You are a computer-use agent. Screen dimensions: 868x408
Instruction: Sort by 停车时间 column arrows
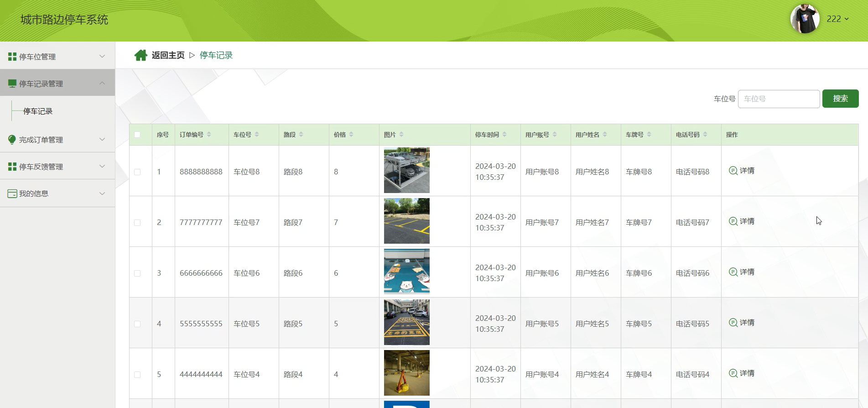click(504, 135)
